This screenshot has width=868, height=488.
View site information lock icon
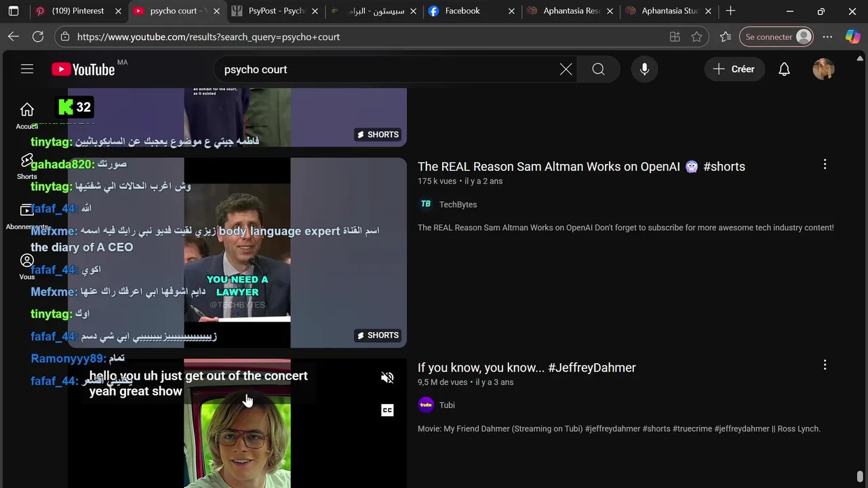64,37
